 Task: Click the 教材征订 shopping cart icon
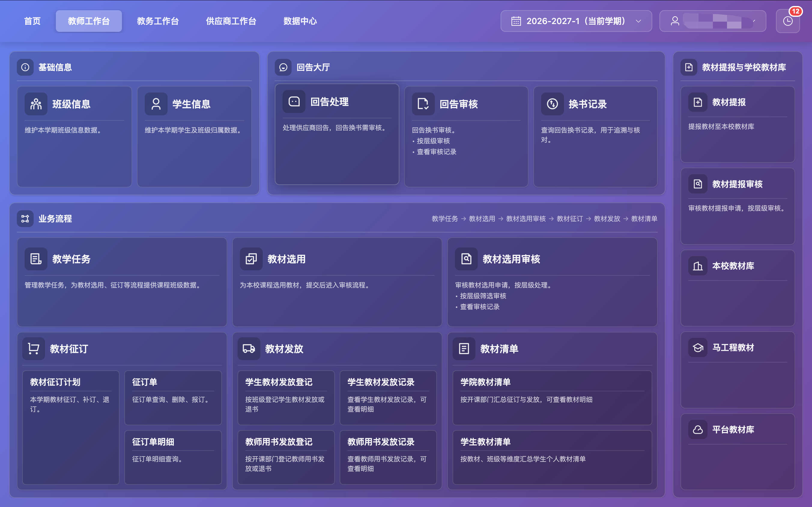(34, 349)
